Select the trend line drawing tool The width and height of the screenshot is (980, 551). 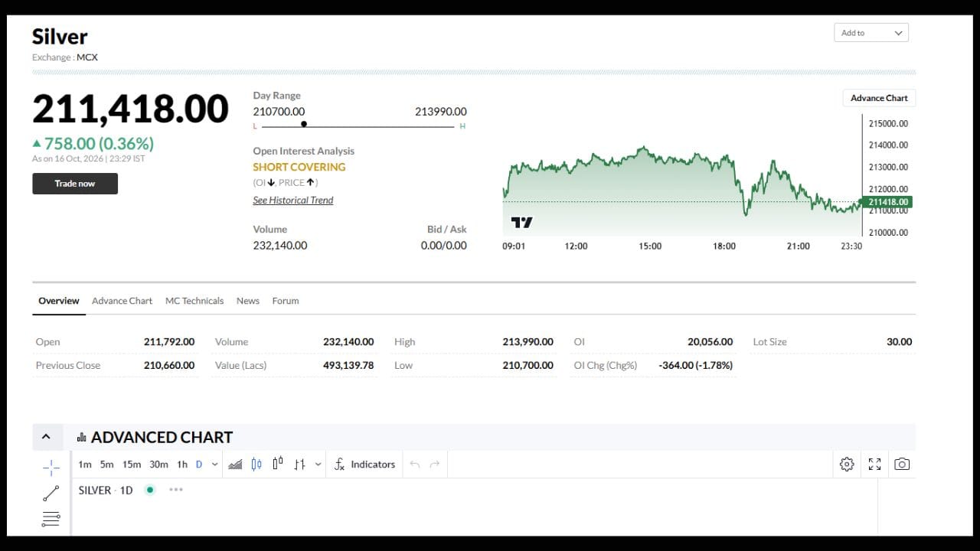pos(51,494)
